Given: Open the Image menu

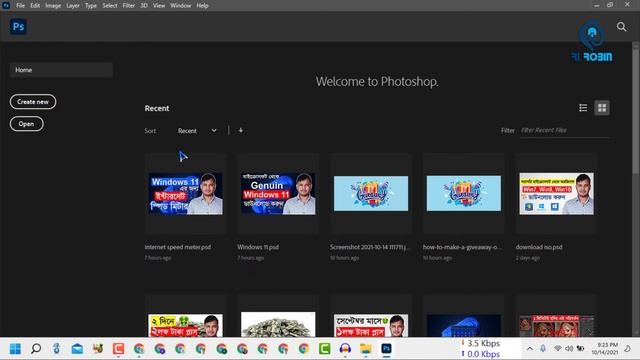Looking at the screenshot, I should pos(53,6).
